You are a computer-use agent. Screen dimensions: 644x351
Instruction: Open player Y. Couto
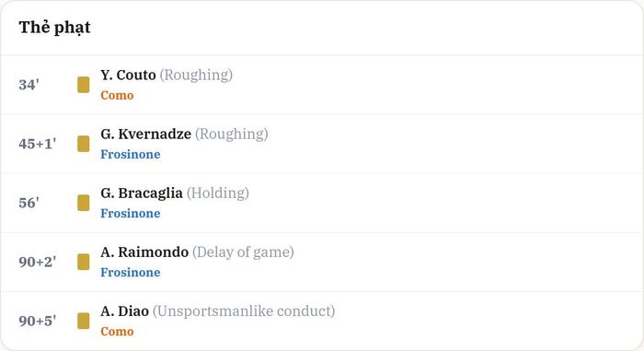128,75
